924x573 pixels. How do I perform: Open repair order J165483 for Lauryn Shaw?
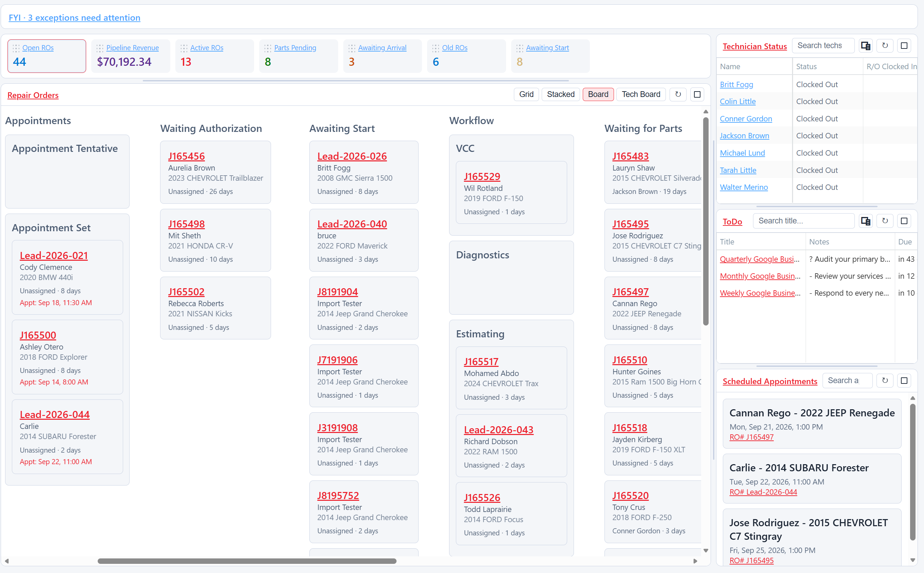pos(630,156)
